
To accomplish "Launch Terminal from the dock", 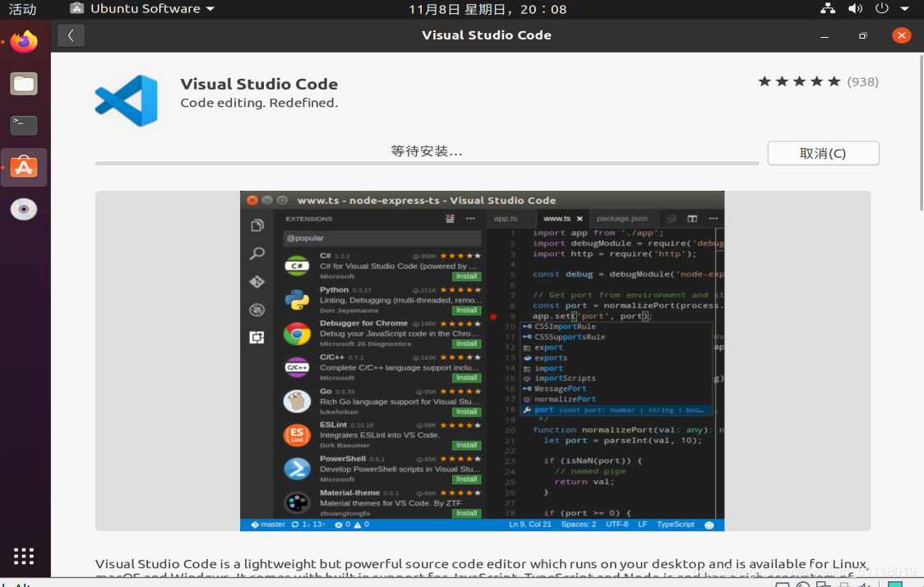I will [24, 125].
